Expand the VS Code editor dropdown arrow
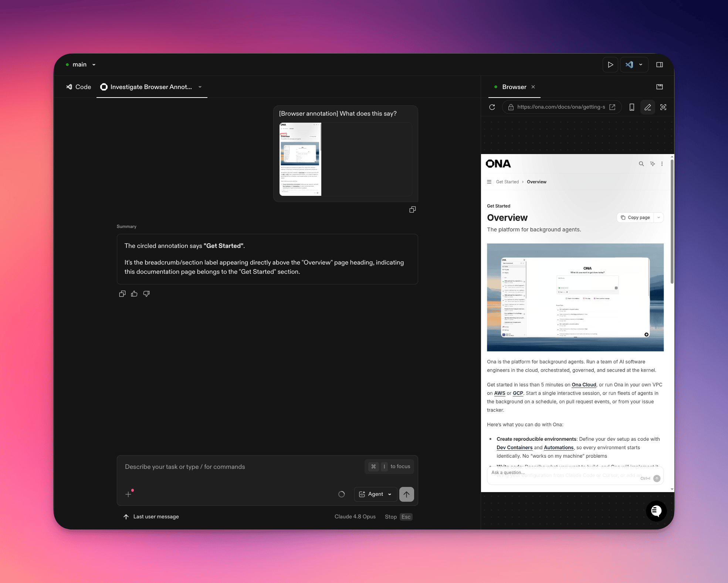The image size is (728, 583). (x=641, y=65)
